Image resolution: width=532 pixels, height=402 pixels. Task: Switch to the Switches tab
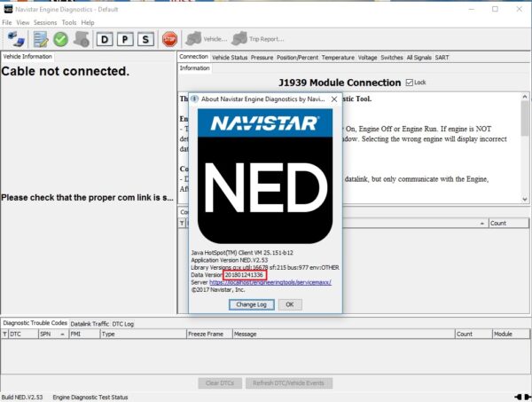pos(392,58)
